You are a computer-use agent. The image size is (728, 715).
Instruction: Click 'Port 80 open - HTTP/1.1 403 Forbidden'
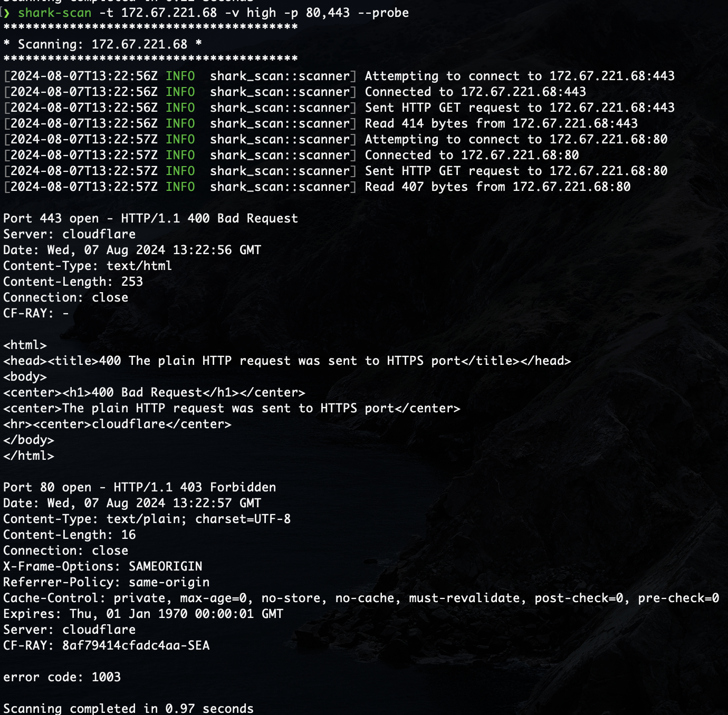[x=139, y=487]
